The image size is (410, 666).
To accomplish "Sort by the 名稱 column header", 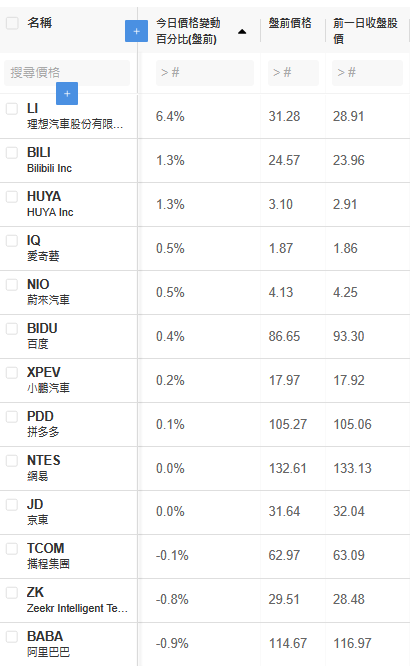I will [x=40, y=23].
